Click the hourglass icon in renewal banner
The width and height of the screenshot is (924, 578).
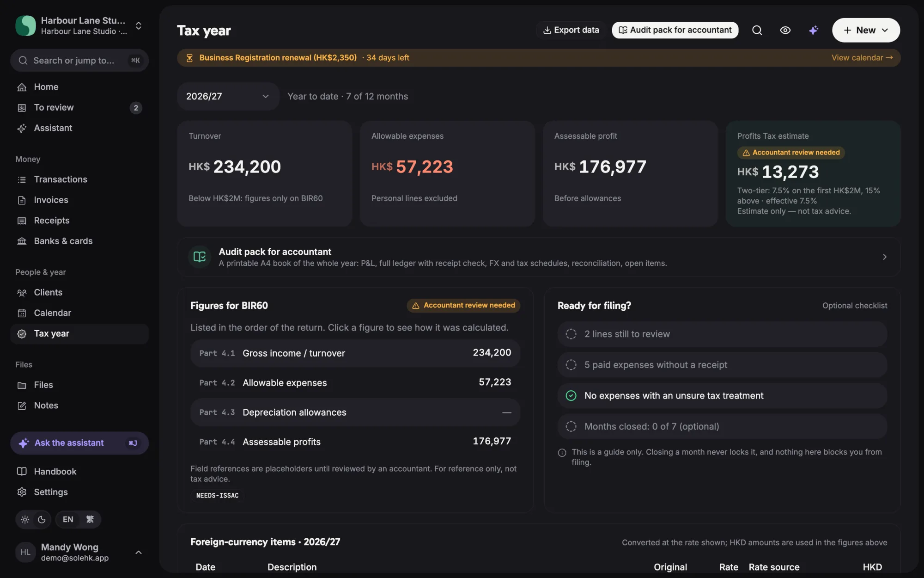[189, 58]
